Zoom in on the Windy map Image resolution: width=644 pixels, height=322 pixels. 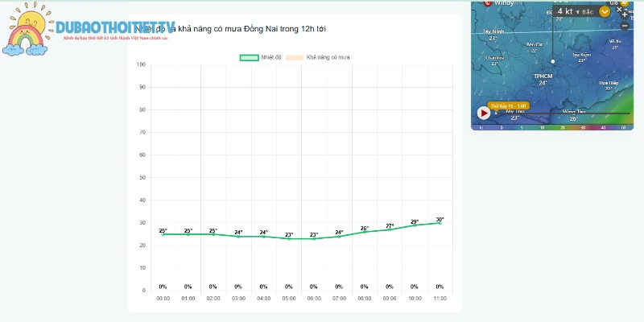click(625, 14)
